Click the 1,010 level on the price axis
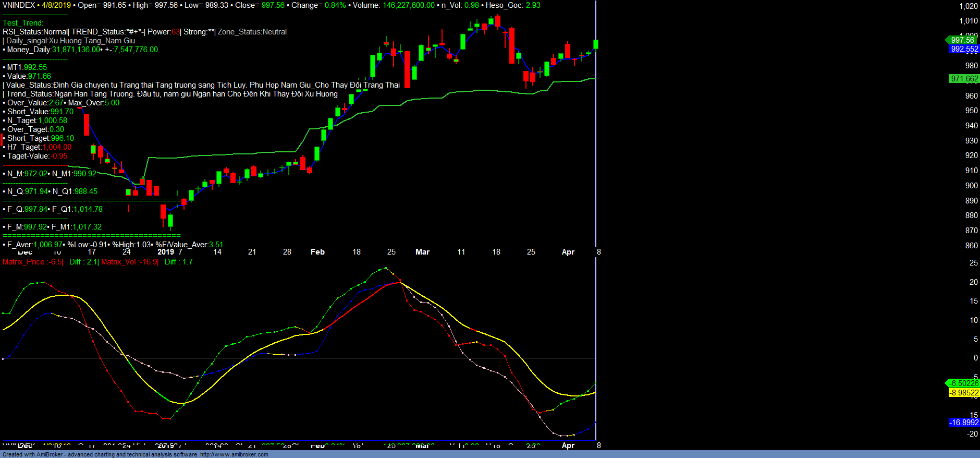 [968, 21]
